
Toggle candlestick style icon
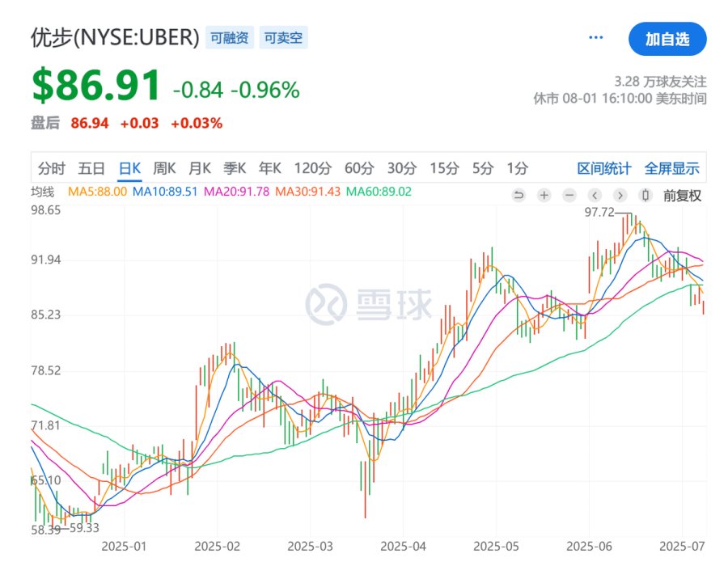tap(645, 196)
